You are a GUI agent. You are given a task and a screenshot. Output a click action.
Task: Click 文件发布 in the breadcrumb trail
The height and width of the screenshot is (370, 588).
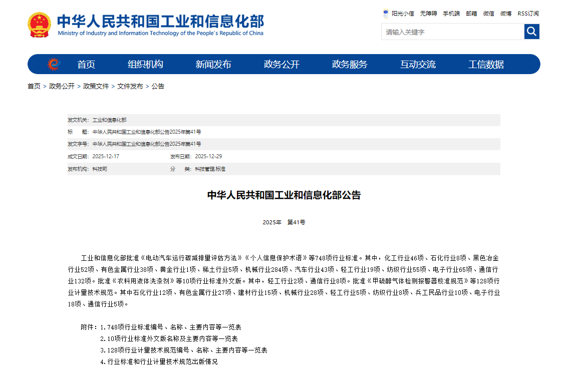tap(130, 86)
